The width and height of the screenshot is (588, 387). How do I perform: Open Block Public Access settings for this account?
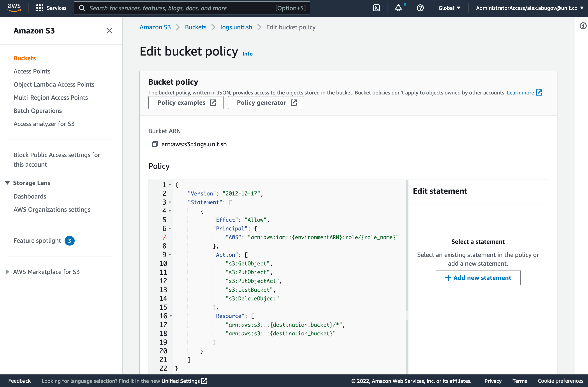coord(57,159)
